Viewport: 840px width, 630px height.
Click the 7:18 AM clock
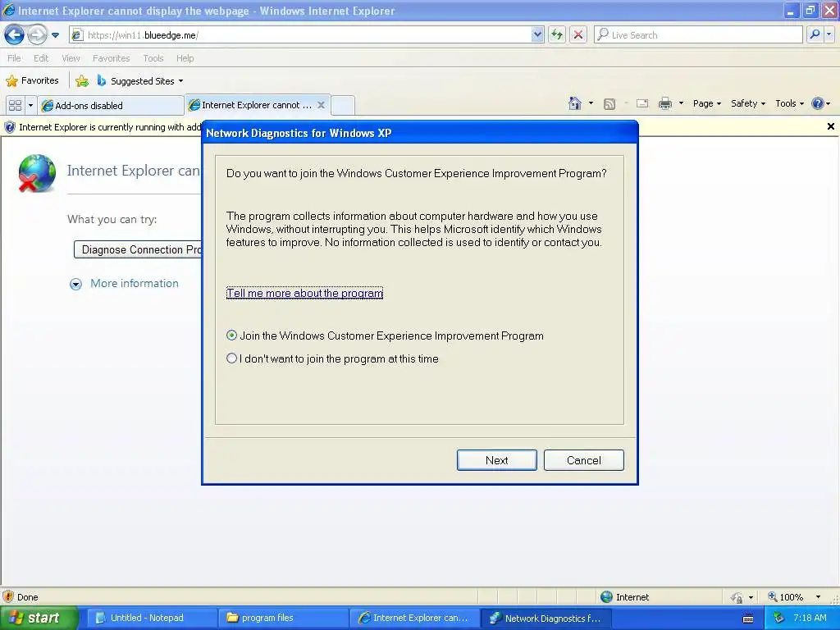[x=810, y=619]
